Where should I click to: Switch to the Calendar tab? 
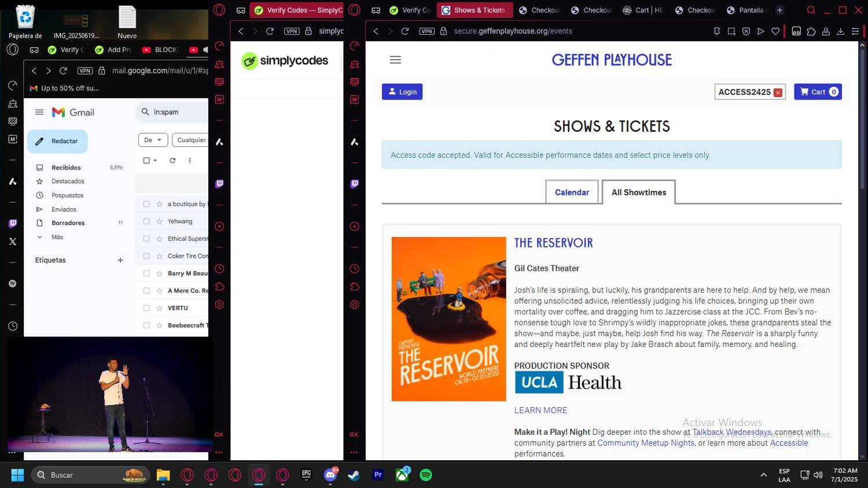point(572,193)
